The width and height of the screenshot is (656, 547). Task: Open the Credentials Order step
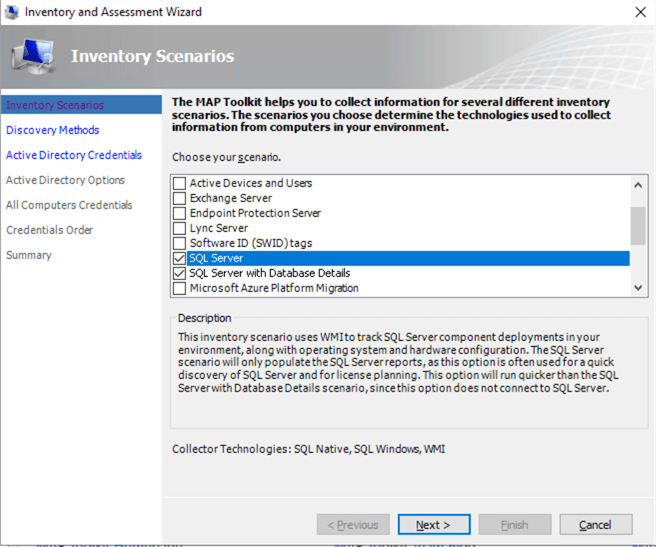coord(49,230)
